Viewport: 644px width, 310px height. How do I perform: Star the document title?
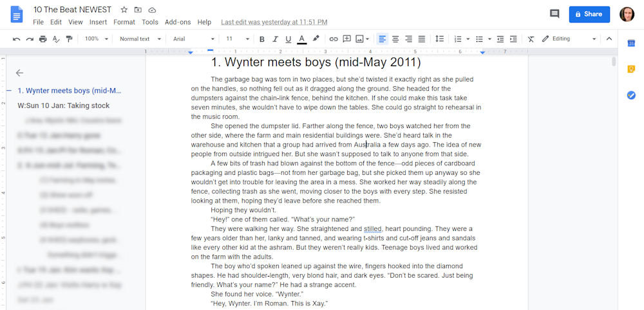tap(124, 10)
